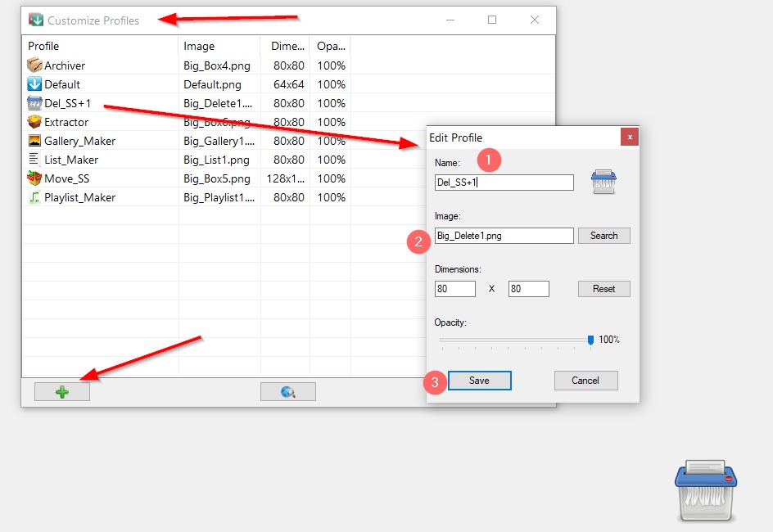This screenshot has height=532, width=773.
Task: Click the Playlist_Maker music note icon
Action: [x=34, y=197]
